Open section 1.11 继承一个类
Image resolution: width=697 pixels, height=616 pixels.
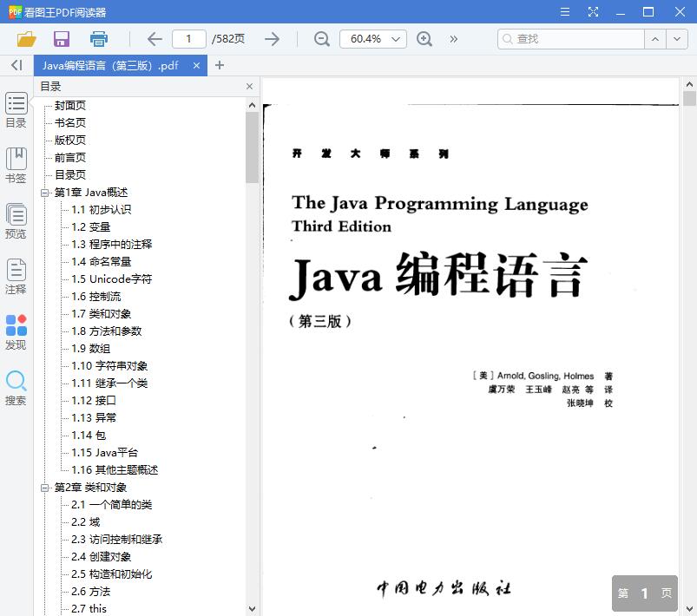click(109, 383)
